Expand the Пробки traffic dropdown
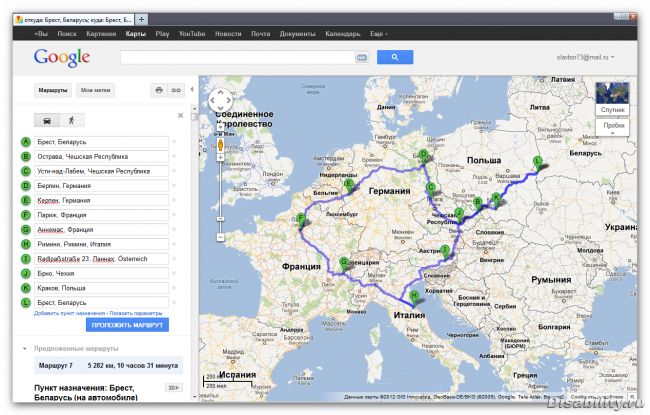This screenshot has height=415, width=650. coord(612,126)
